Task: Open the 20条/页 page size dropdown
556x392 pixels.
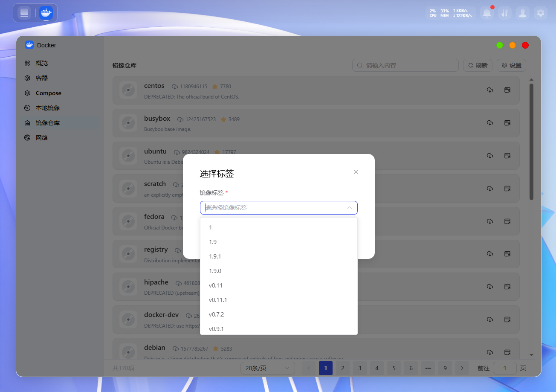Action: click(267, 368)
